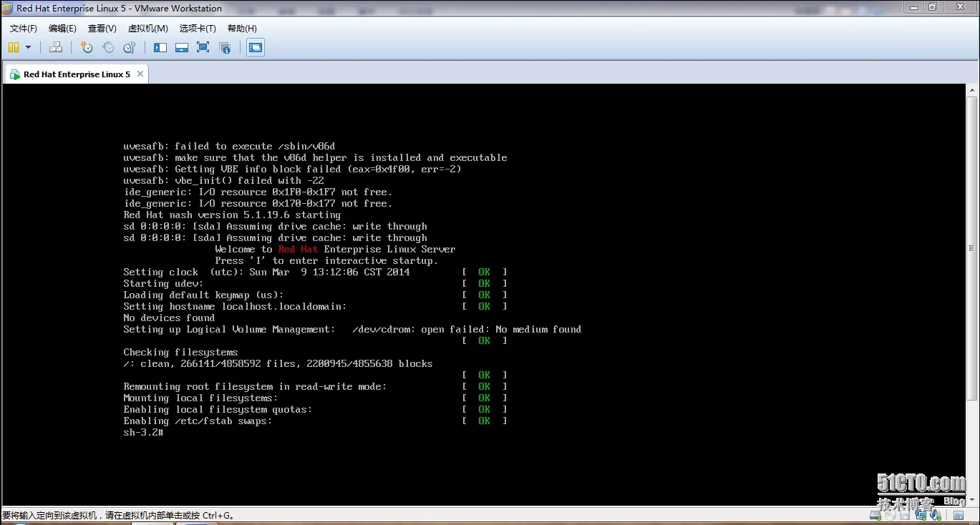
Task: Open the 编辑(E) menu
Action: tap(62, 28)
